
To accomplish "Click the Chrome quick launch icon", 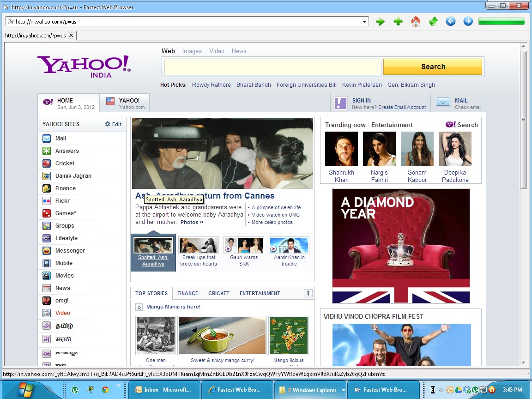I will point(105,390).
